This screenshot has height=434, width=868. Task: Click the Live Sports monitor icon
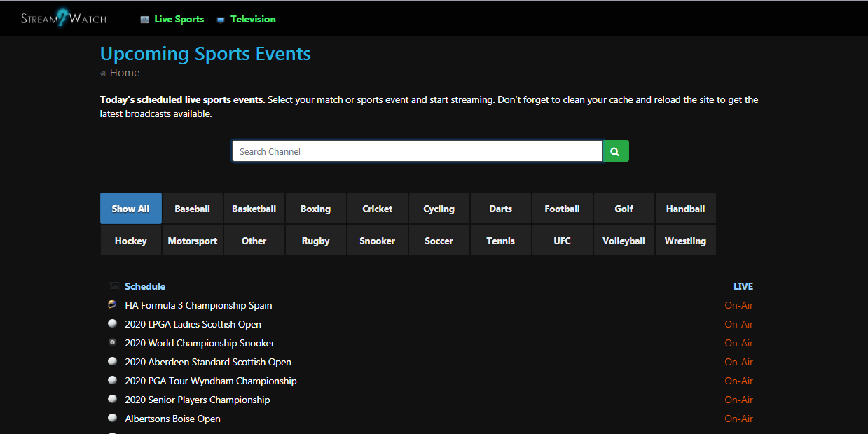click(145, 20)
